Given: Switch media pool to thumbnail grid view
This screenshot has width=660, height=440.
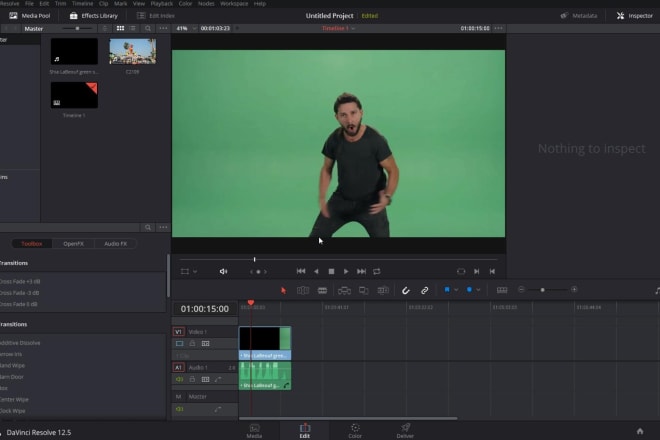Looking at the screenshot, I should click(x=120, y=28).
